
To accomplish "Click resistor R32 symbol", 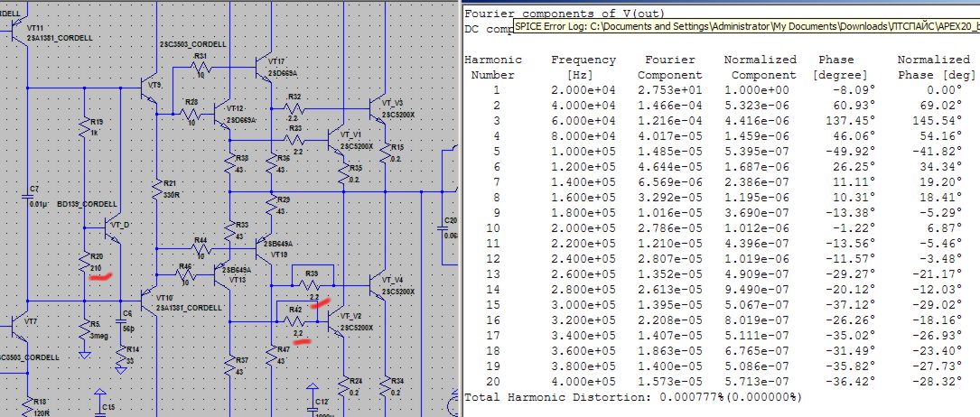I will click(x=294, y=107).
